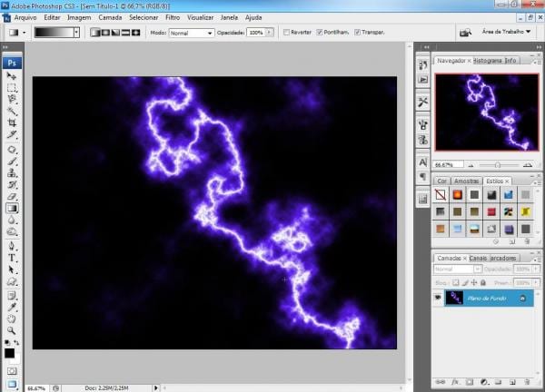Select the Zoom tool
545x392 pixels.
click(x=12, y=330)
